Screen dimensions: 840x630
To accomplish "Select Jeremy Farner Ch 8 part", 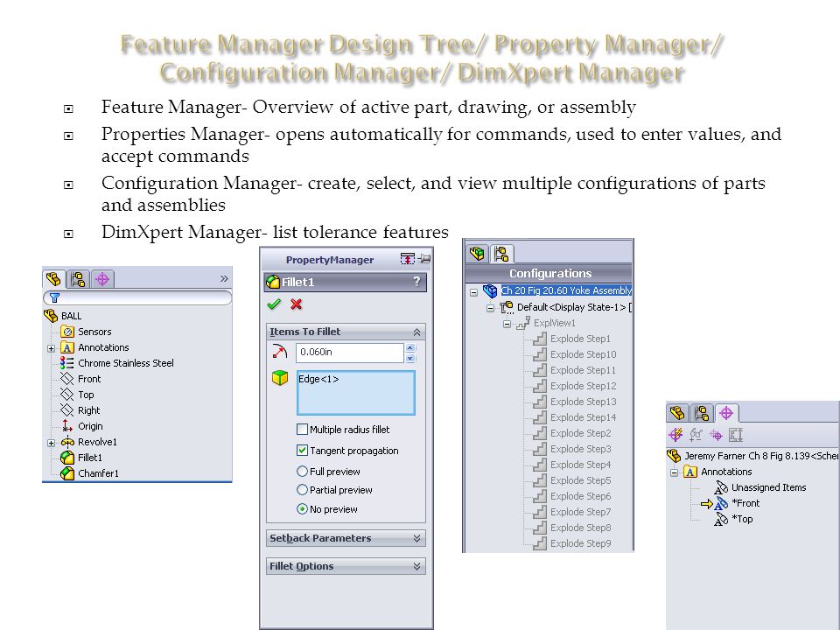I will (x=760, y=456).
